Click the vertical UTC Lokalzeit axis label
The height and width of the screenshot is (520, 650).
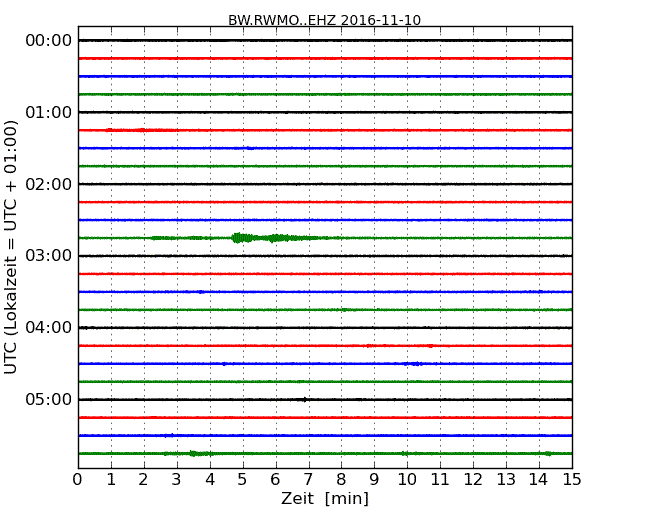point(11,247)
